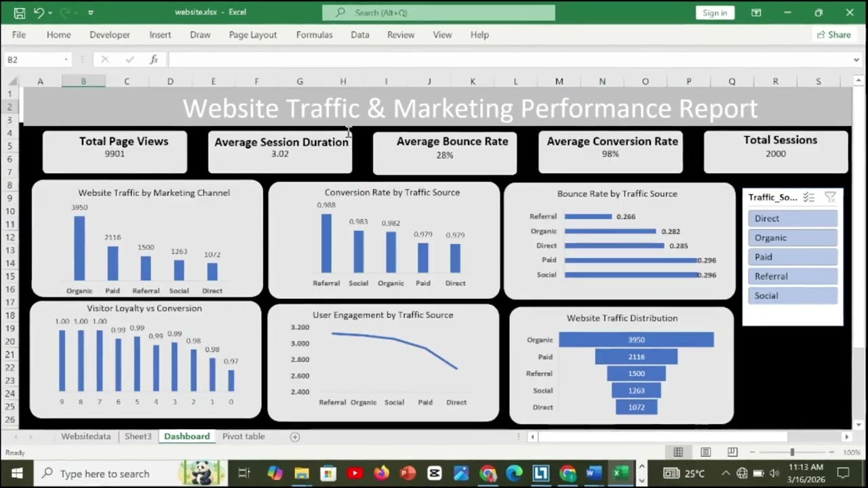
Task: Open Customize Quick Access Toolbar dropdown
Action: (91, 12)
